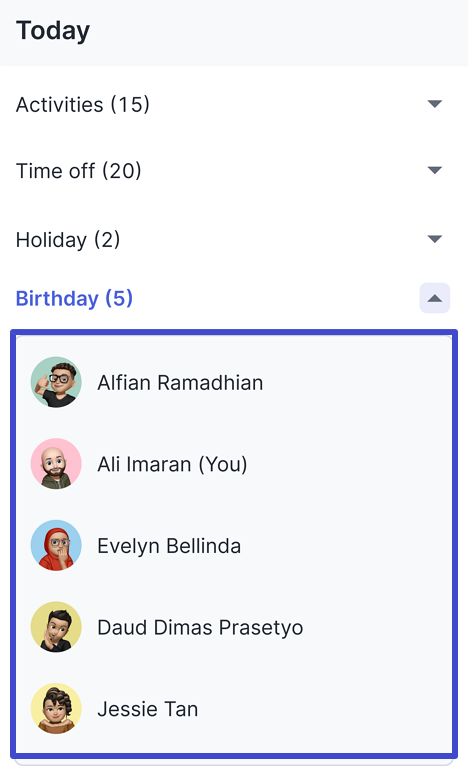Image resolution: width=468 pixels, height=778 pixels.
Task: Collapse the Birthday section arrow
Action: (x=435, y=298)
